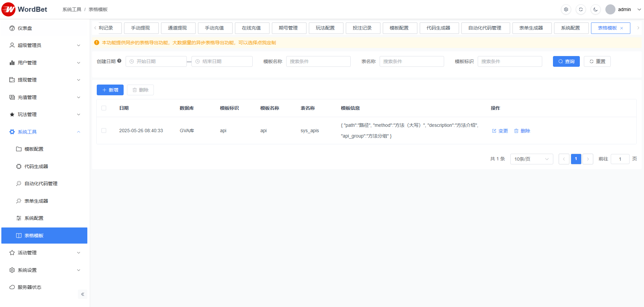Expand the 用户管理 sidebar menu
The width and height of the screenshot is (644, 307).
pyautogui.click(x=44, y=63)
